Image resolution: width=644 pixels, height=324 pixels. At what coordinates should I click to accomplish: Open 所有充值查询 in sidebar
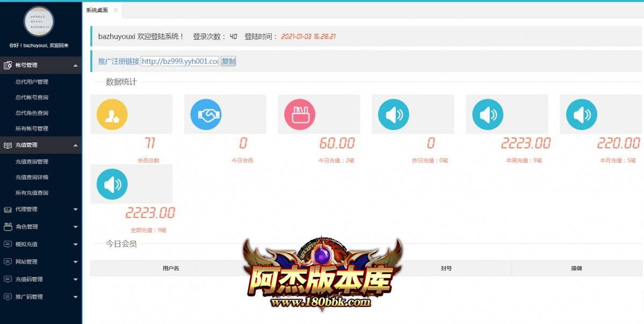coord(32,192)
